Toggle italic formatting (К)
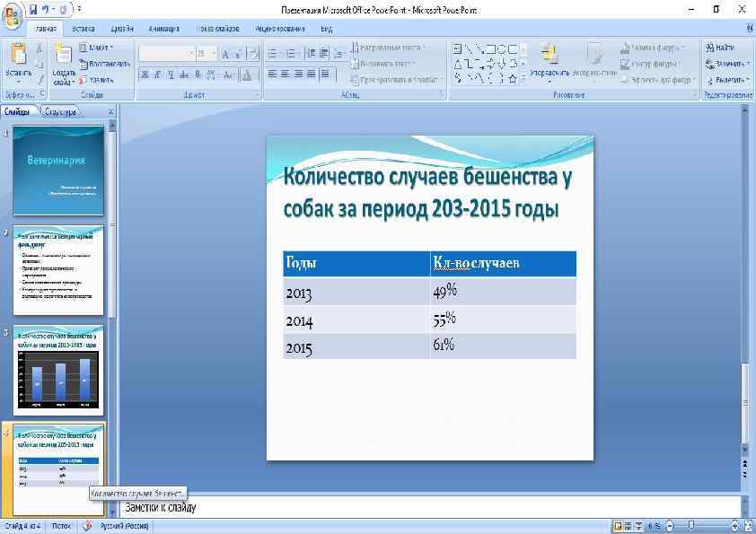The width and height of the screenshot is (756, 534). [157, 74]
